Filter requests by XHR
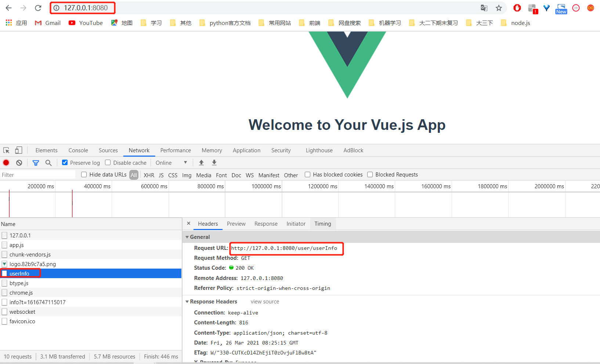The image size is (600, 364). pyautogui.click(x=149, y=175)
